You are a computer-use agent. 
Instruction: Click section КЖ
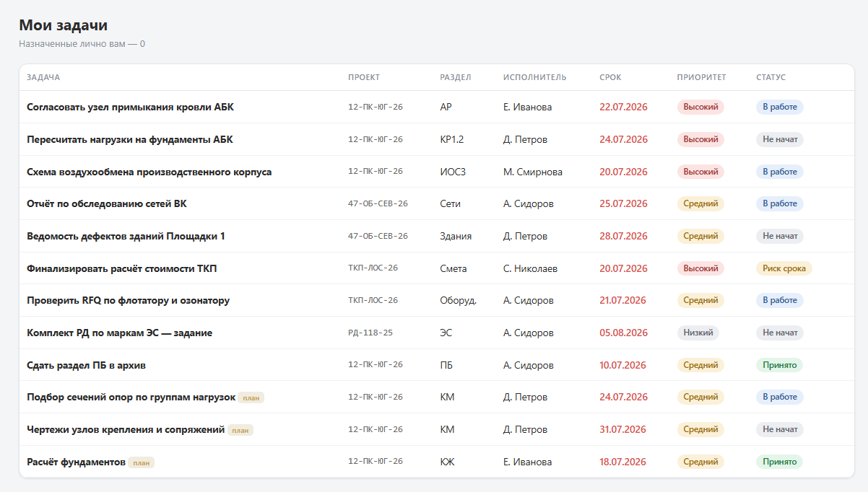pos(447,462)
